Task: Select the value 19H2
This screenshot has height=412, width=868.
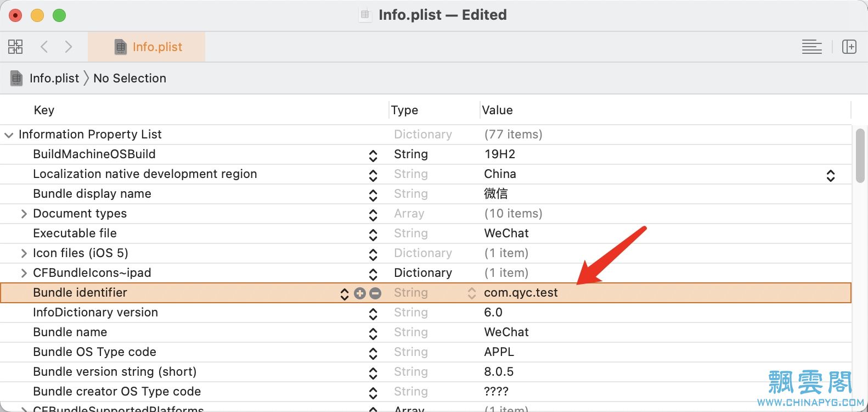Action: (499, 154)
